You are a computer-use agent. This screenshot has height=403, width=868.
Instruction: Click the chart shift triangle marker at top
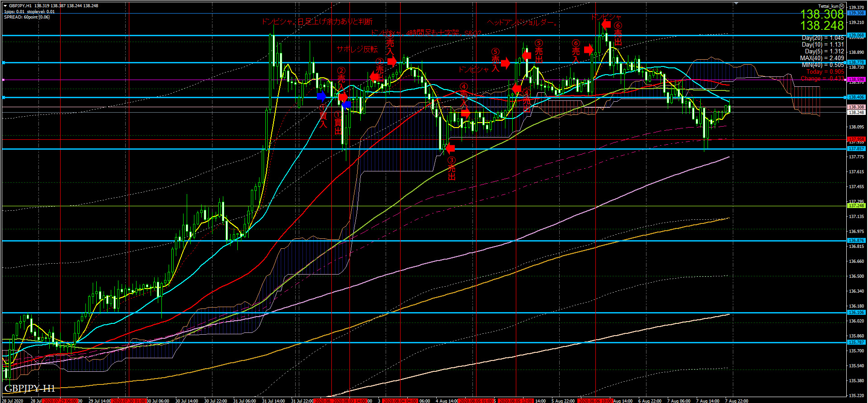pyautogui.click(x=736, y=3)
